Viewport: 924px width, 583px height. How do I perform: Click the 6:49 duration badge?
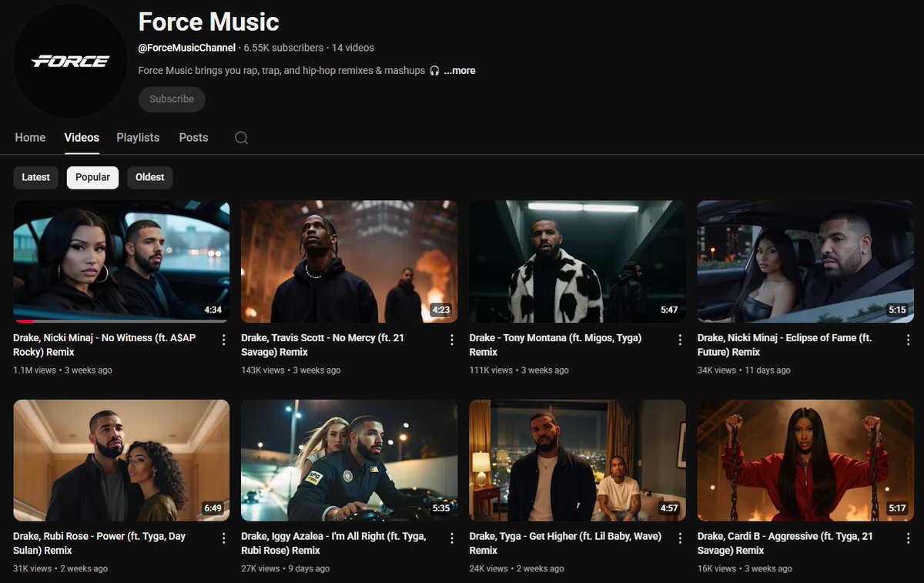point(213,508)
